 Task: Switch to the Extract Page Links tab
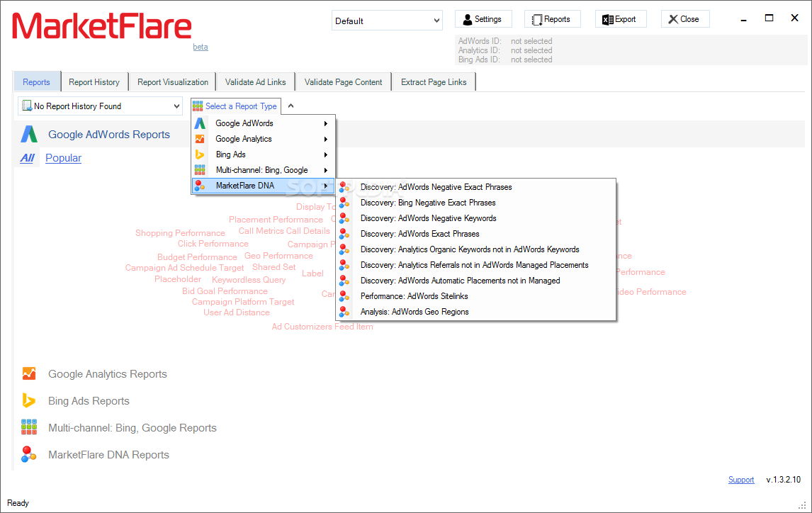coord(434,81)
